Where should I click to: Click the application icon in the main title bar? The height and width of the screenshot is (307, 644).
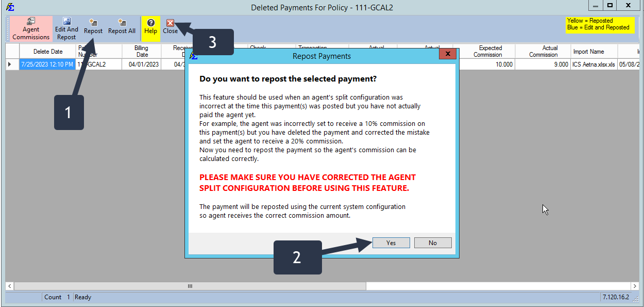pos(11,7)
